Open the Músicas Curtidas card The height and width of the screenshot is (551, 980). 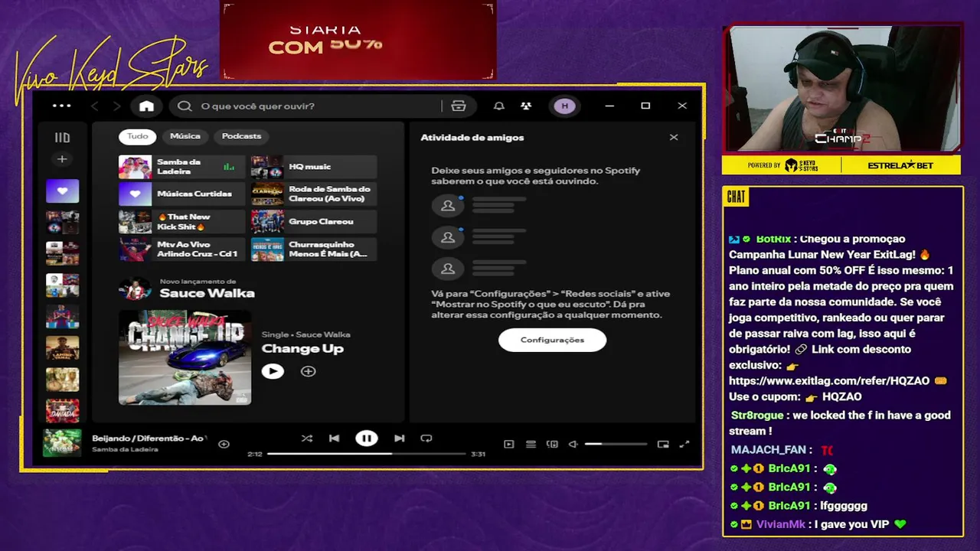pos(181,194)
